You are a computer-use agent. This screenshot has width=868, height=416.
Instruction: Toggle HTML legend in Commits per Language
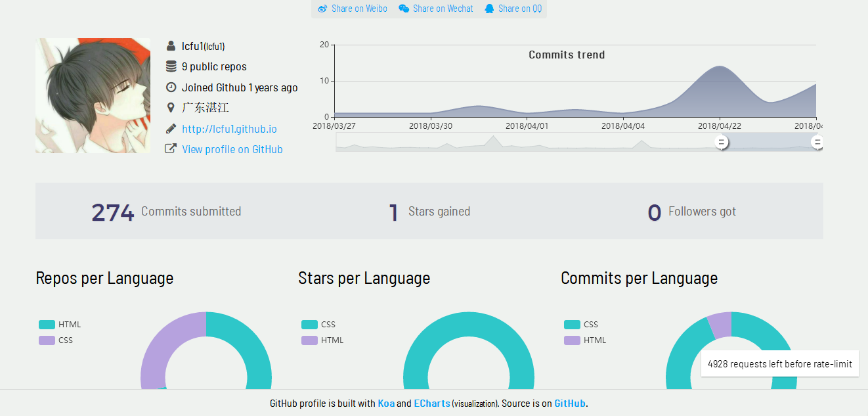tap(585, 340)
